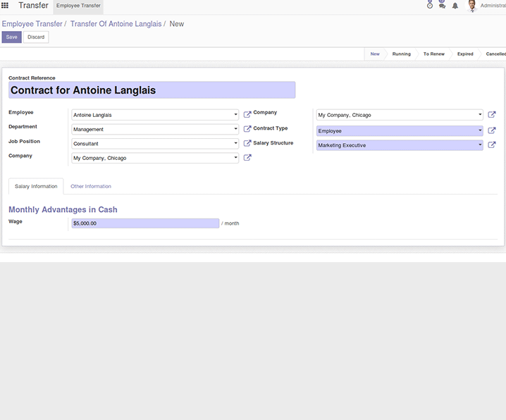Open external link for Department field

coord(247,129)
